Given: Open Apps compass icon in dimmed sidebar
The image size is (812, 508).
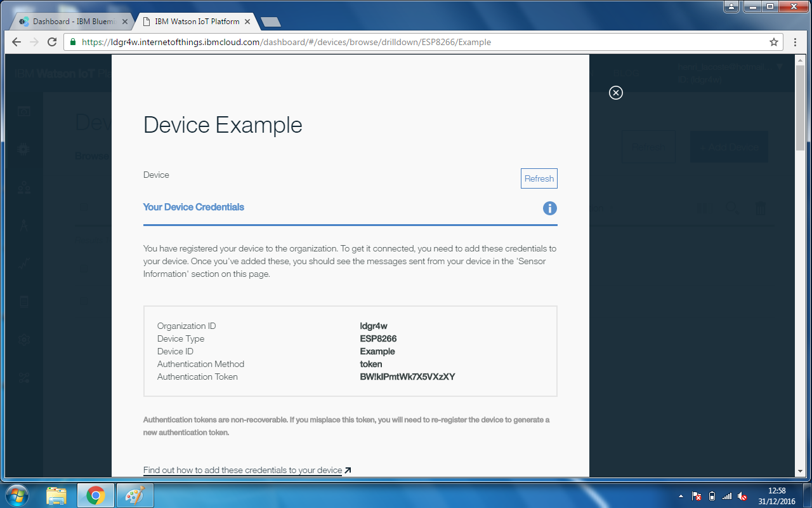Looking at the screenshot, I should [24, 225].
